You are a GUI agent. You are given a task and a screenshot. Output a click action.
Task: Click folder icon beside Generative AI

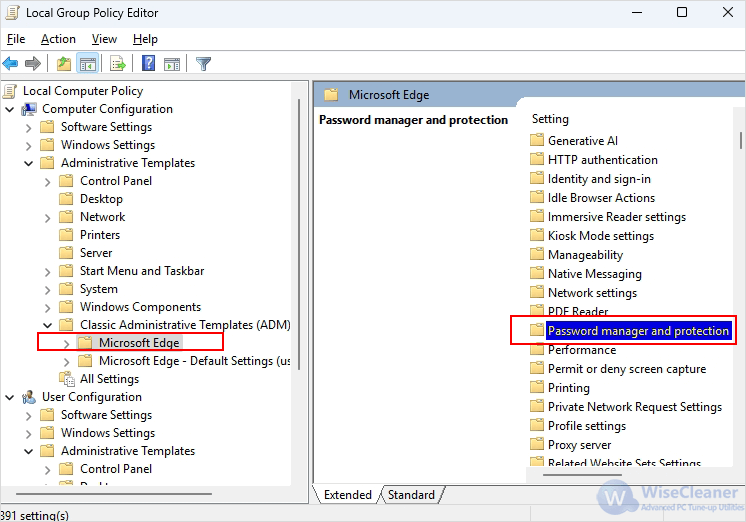pos(537,140)
